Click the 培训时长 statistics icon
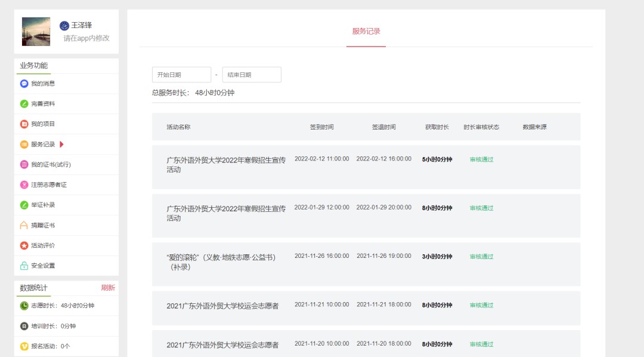644x357 pixels. click(24, 326)
